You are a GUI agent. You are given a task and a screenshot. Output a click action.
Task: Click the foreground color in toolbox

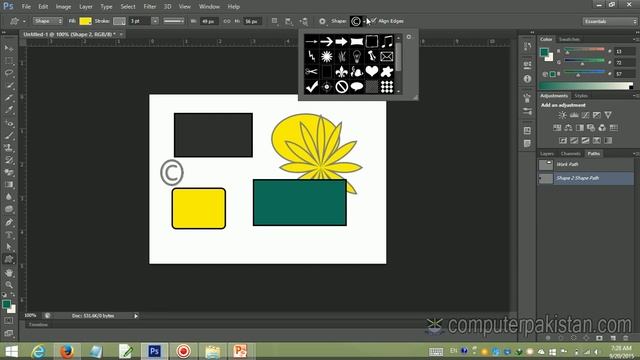(6, 304)
